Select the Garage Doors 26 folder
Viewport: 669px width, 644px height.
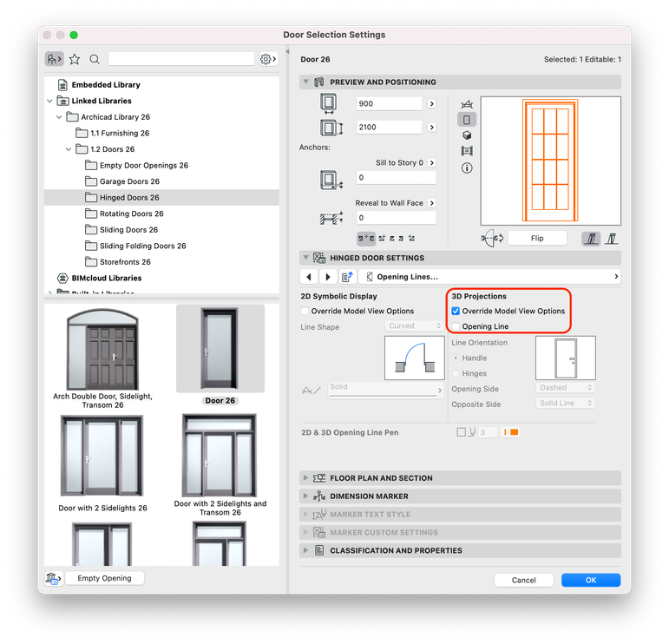click(129, 181)
